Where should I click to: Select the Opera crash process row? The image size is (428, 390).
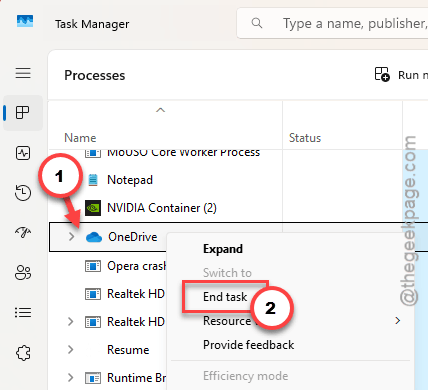108,266
